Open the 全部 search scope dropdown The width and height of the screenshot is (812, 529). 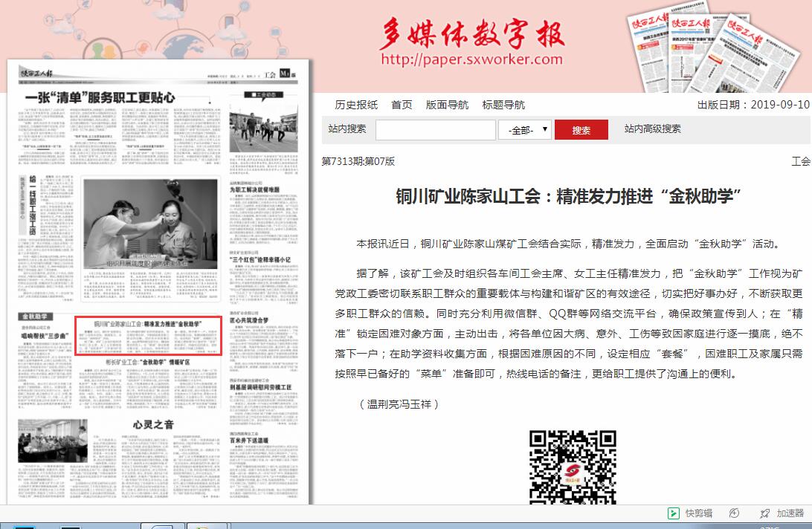point(524,130)
